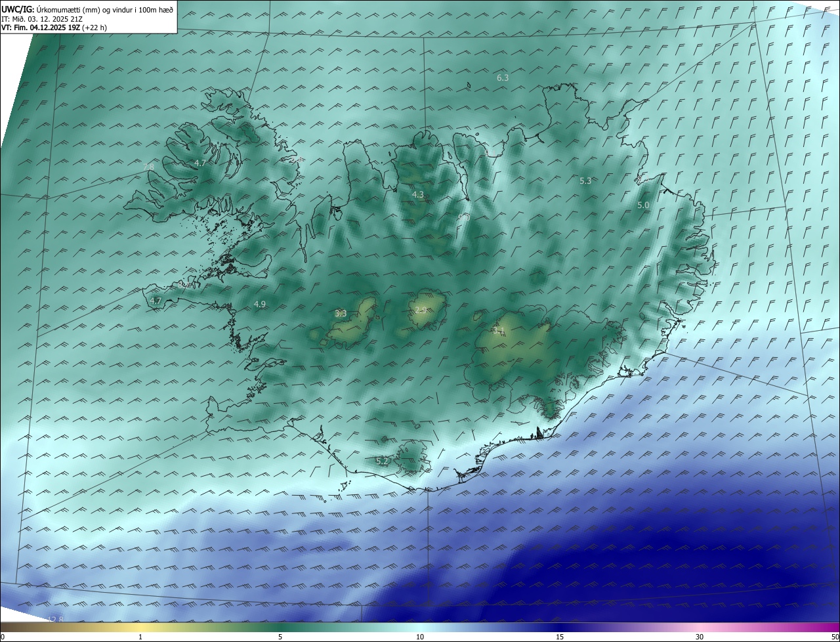
Task: Click the '15' label on the color scale
Action: (x=560, y=637)
